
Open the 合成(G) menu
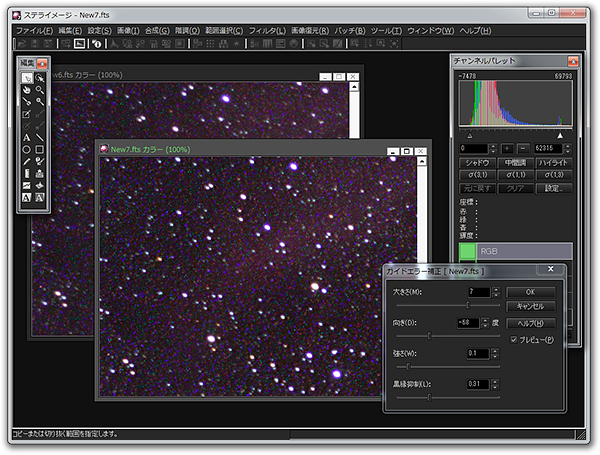[157, 31]
